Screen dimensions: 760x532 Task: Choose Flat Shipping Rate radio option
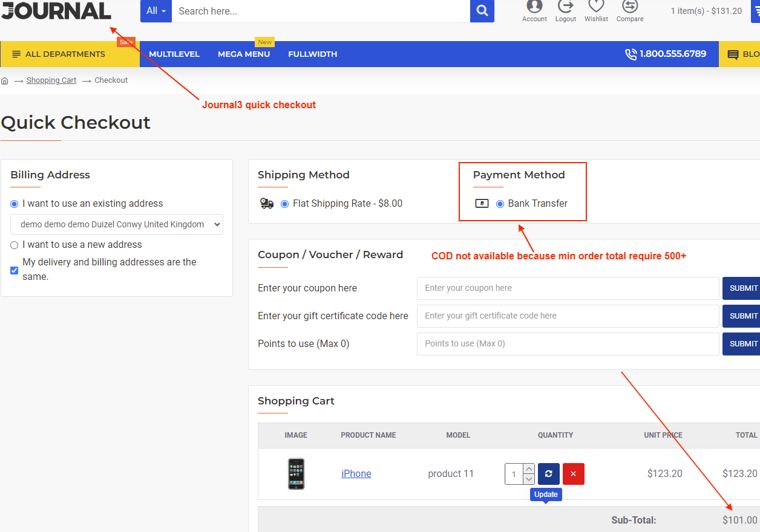[x=285, y=204]
